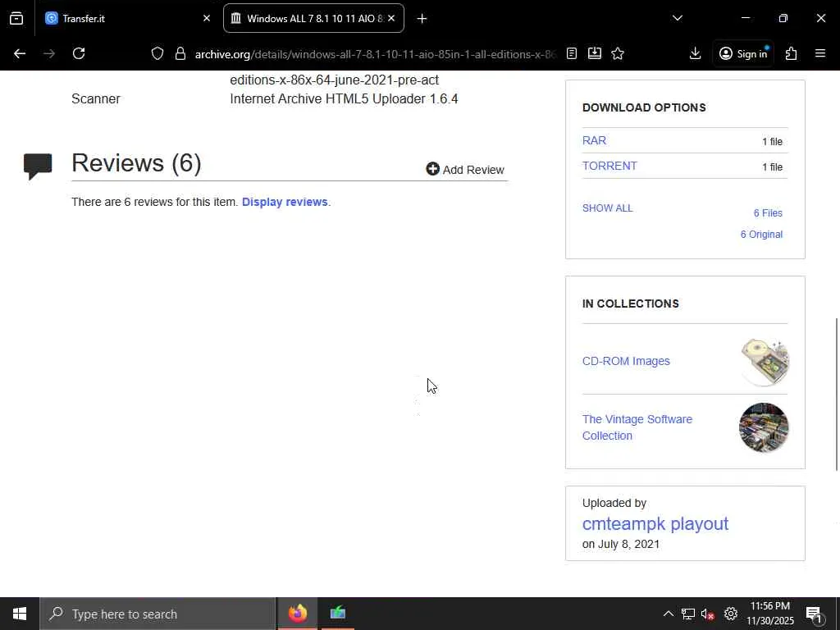Click the Firefox taskbar icon

[297, 614]
